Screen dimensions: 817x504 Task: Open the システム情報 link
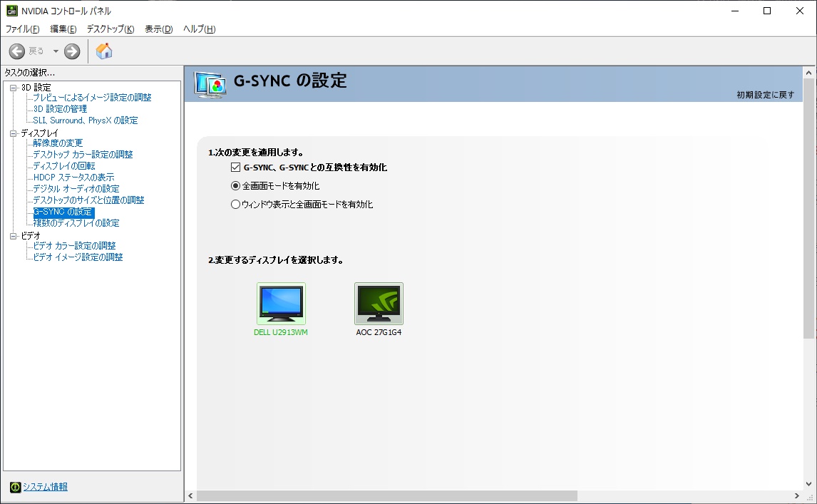(46, 487)
